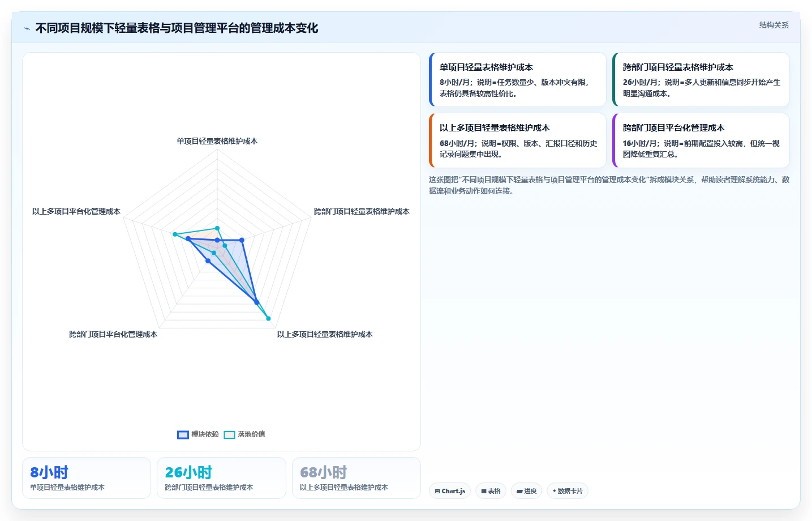Viewport: 812px width, 521px height.
Task: Click the 进度 tag chip
Action: point(527,491)
